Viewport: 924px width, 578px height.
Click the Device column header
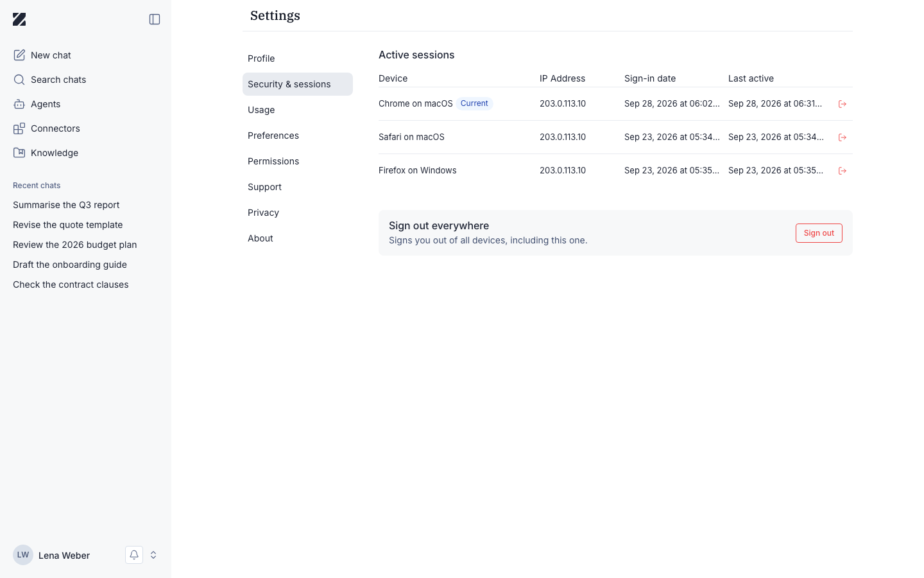pyautogui.click(x=393, y=78)
